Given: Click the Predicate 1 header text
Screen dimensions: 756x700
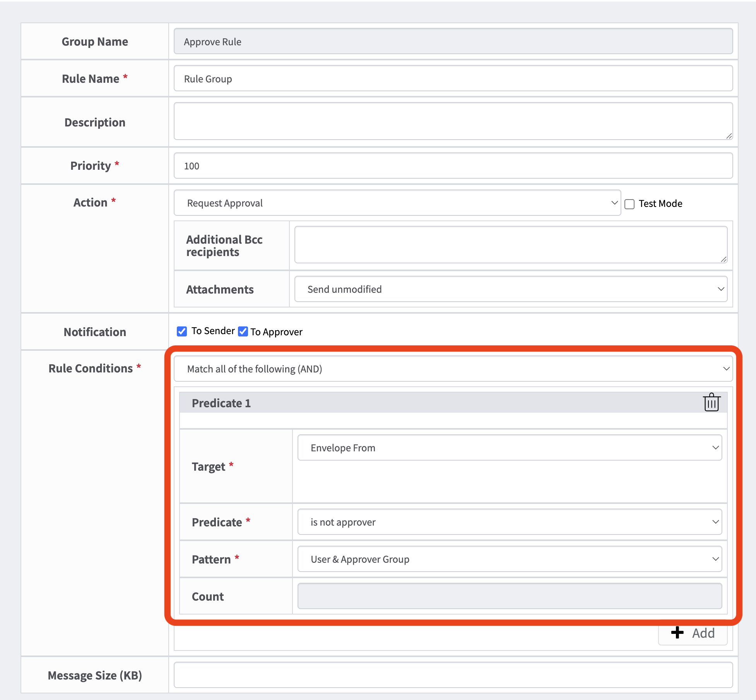Looking at the screenshot, I should coord(221,403).
